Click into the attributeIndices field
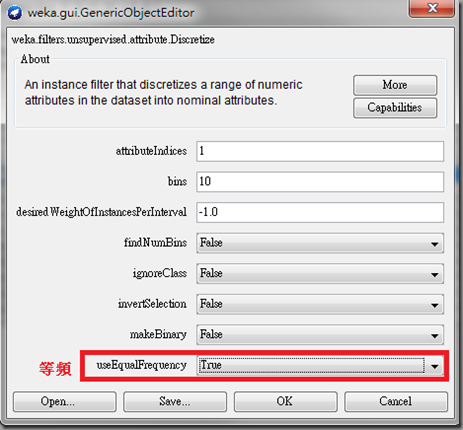 (x=320, y=151)
